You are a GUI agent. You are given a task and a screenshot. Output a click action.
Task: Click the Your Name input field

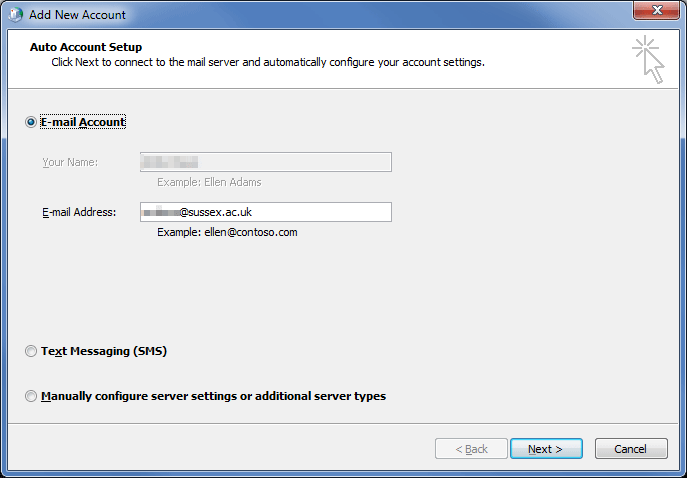click(266, 162)
